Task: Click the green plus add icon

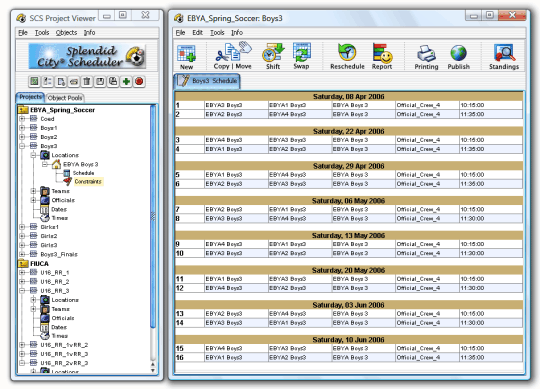Action: tap(126, 82)
